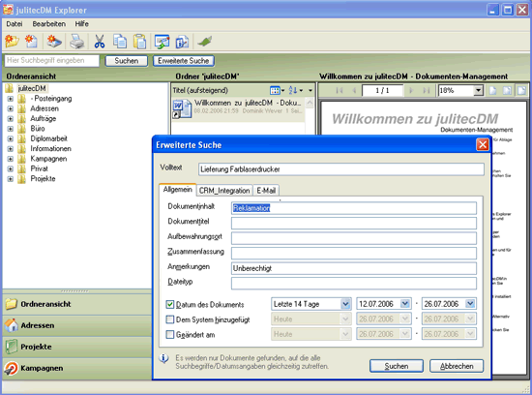Expand the Posteingang tree node
532x395 pixels.
(x=11, y=99)
